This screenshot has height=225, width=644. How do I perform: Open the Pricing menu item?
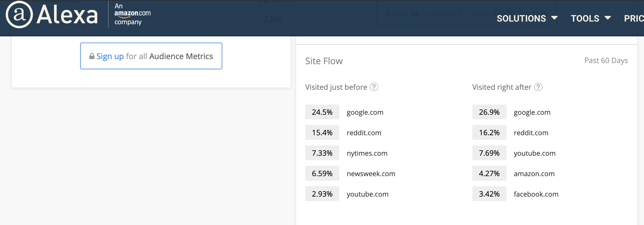coord(634,18)
